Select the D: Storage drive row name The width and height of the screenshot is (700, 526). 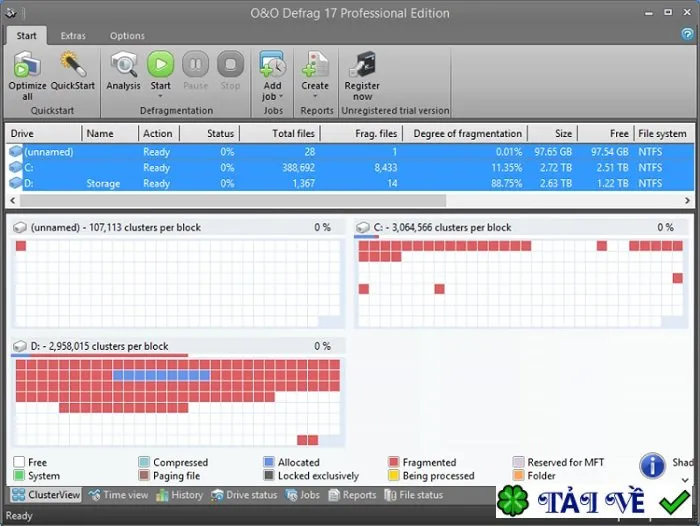click(103, 184)
